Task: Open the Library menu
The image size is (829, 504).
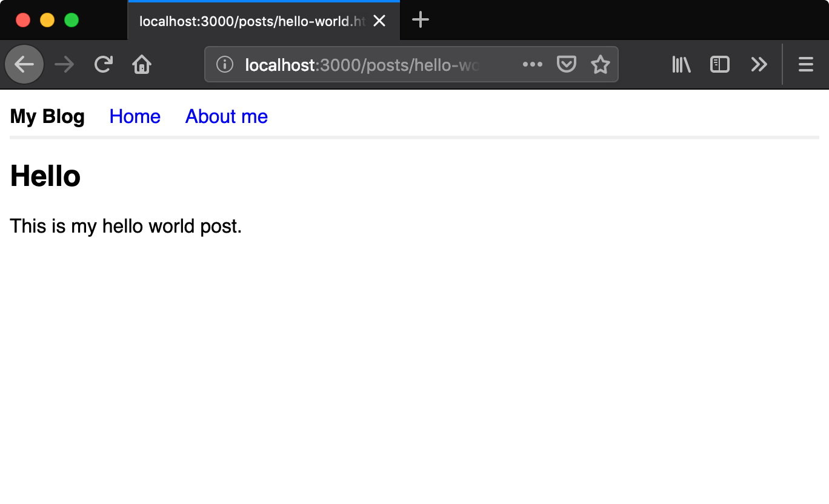Action: pyautogui.click(x=681, y=64)
